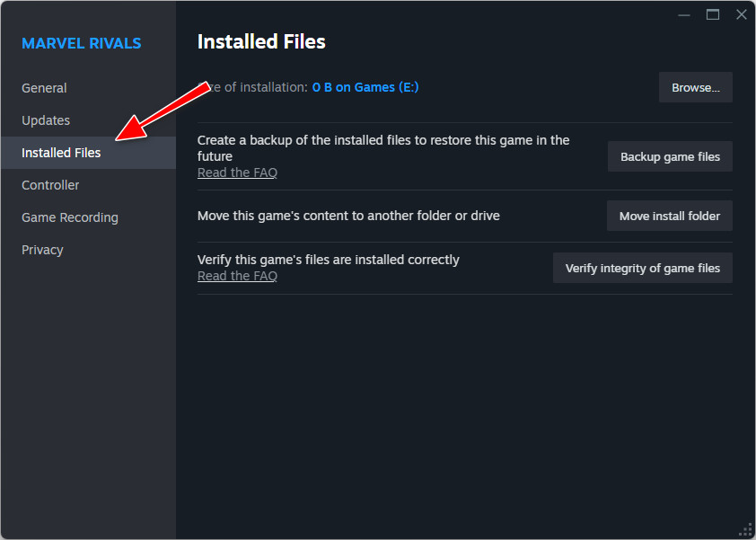Verify integrity of game files
The height and width of the screenshot is (540, 756).
tap(642, 268)
